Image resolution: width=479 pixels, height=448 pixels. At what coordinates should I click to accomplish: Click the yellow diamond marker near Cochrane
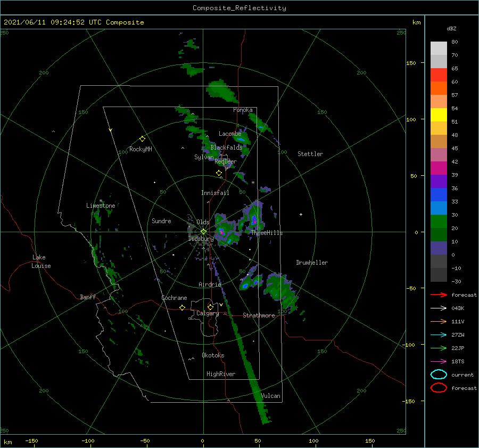[183, 307]
